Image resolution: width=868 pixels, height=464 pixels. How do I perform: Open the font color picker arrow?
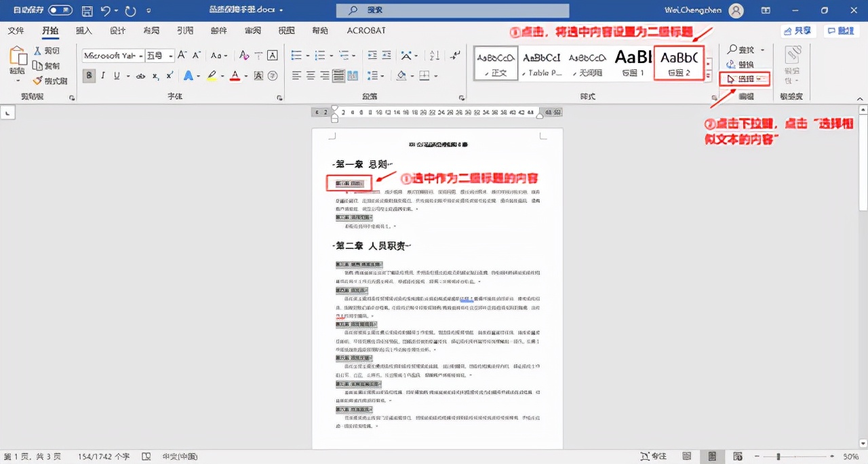[x=246, y=76]
